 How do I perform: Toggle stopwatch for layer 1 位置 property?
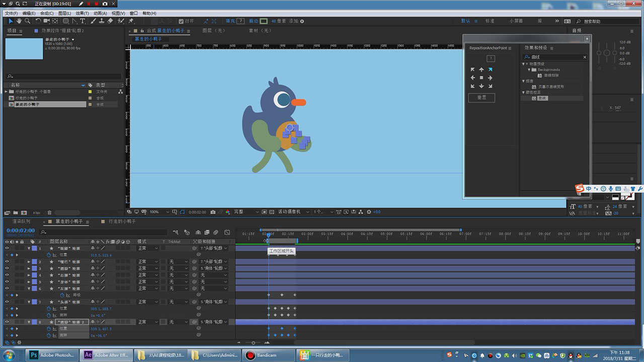[x=48, y=255]
